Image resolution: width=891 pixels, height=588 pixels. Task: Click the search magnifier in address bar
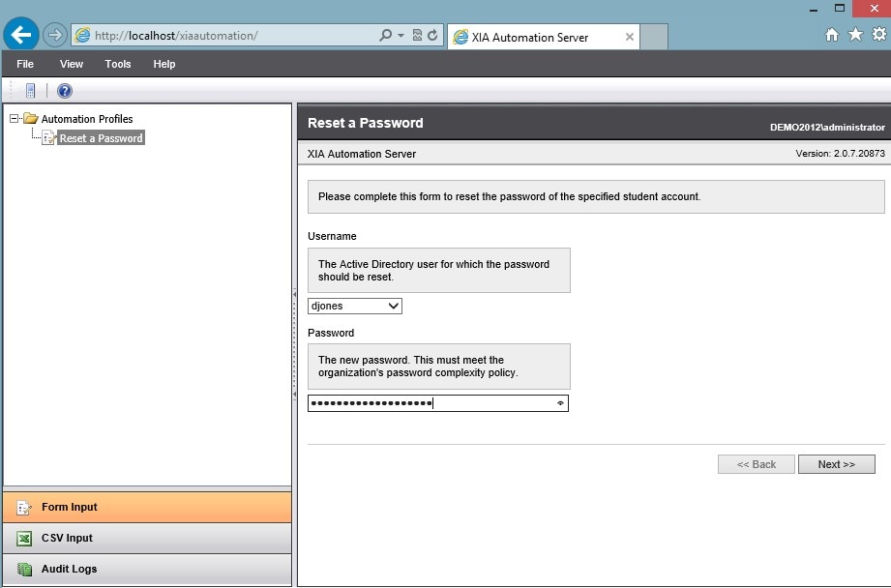pyautogui.click(x=385, y=35)
